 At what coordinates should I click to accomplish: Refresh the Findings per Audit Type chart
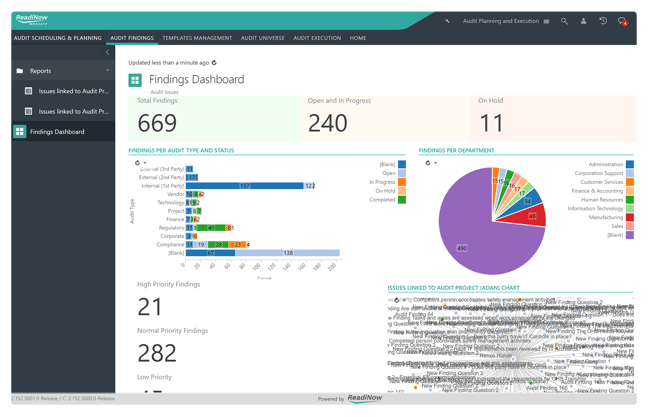pos(137,163)
